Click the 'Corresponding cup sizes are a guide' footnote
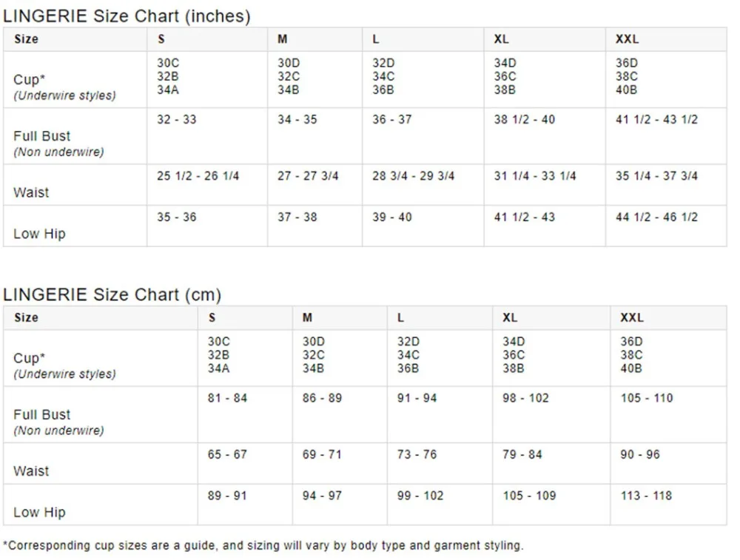 tap(263, 546)
